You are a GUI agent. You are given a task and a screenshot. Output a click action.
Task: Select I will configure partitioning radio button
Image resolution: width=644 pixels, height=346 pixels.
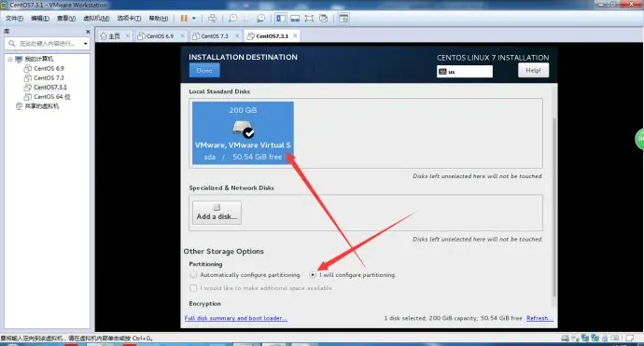point(313,274)
